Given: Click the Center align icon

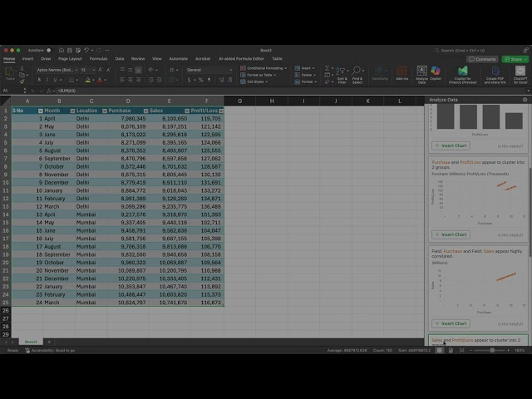Looking at the screenshot, I should (131, 80).
